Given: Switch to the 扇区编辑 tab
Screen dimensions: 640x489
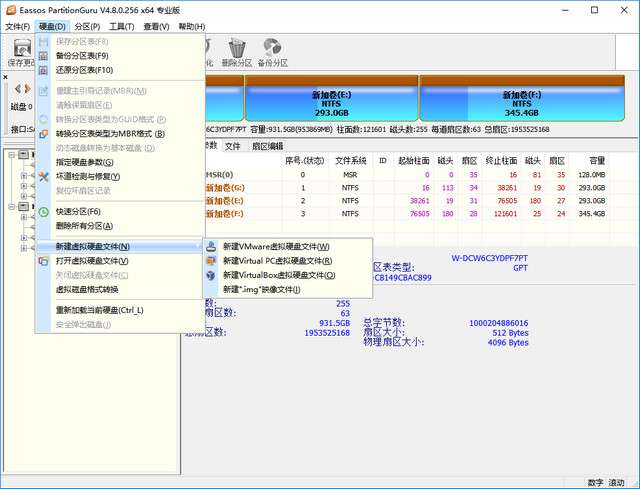Looking at the screenshot, I should coord(267,146).
